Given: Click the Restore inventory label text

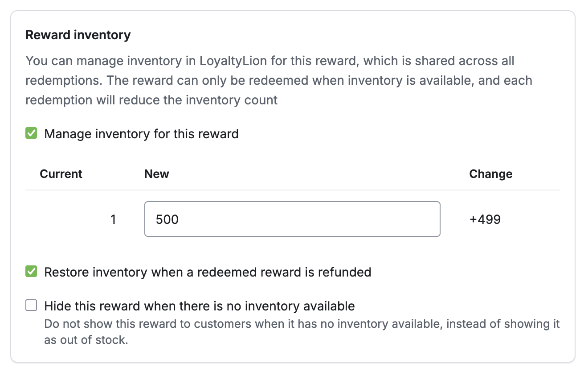Looking at the screenshot, I should pyautogui.click(x=207, y=272).
